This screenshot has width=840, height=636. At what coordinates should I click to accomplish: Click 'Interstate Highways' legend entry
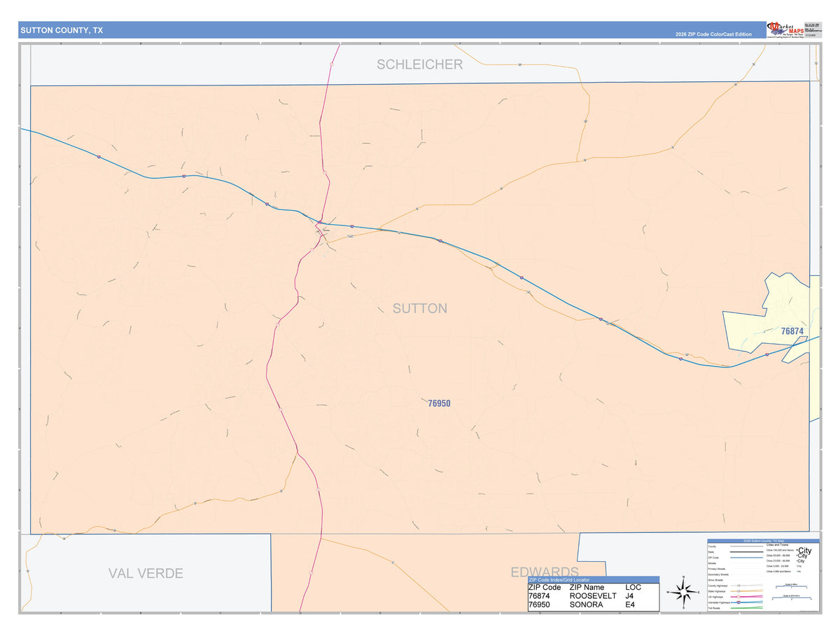point(719,602)
